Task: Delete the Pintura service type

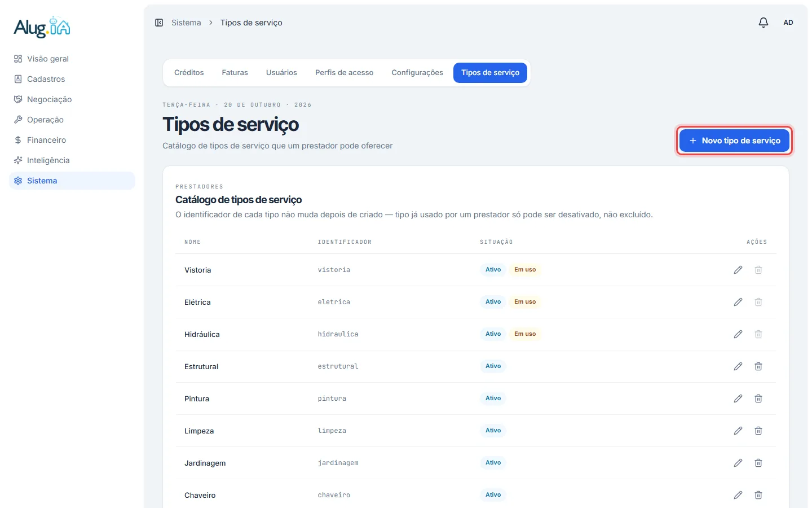Action: (x=758, y=398)
